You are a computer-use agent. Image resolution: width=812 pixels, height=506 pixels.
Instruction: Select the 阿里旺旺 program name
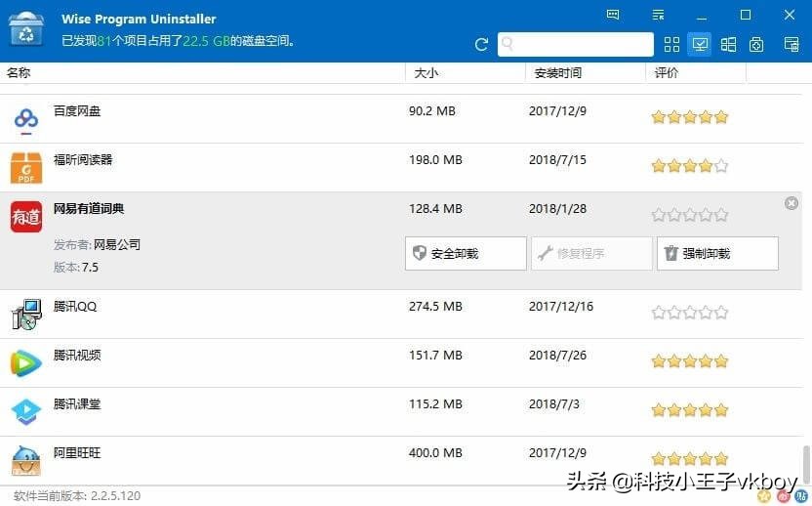77,452
